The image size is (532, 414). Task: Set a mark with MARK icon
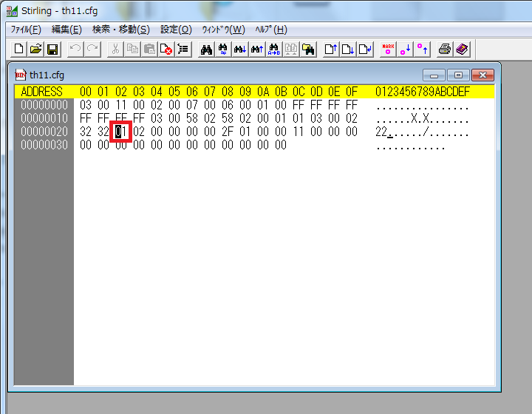[388, 50]
